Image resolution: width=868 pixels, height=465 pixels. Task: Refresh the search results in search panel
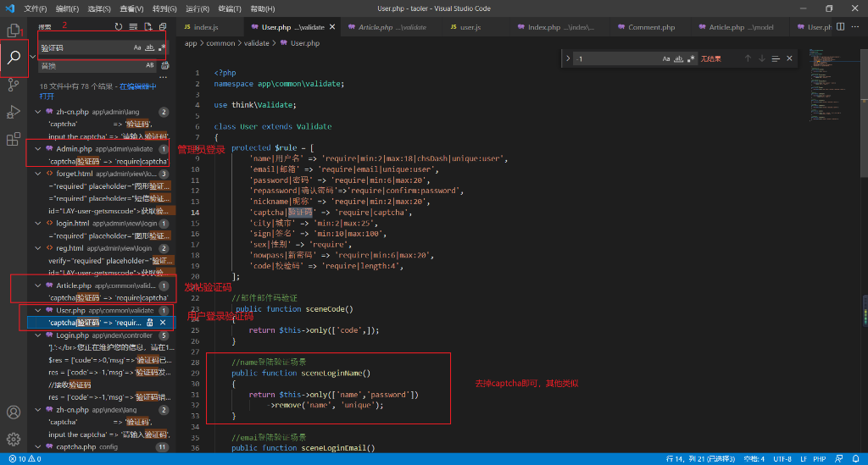[119, 27]
